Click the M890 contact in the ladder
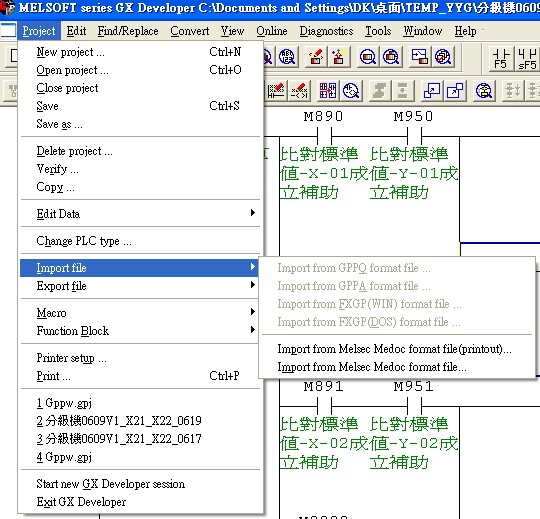Image resolution: width=540 pixels, height=519 pixels. [x=324, y=136]
